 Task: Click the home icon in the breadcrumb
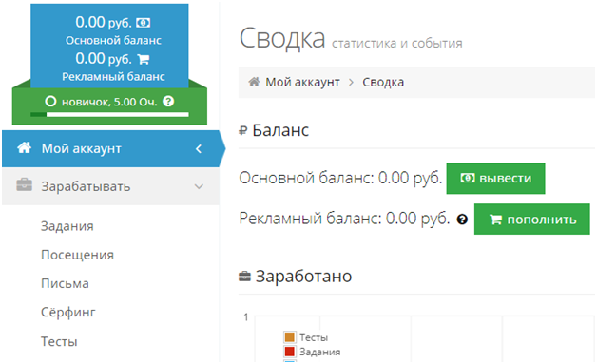pyautogui.click(x=254, y=82)
